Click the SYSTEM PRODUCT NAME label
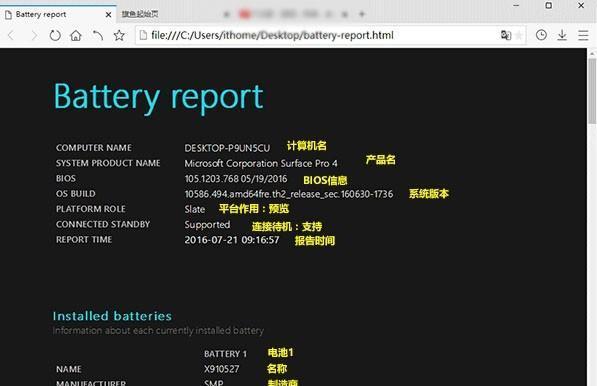The image size is (597, 386). 108,163
